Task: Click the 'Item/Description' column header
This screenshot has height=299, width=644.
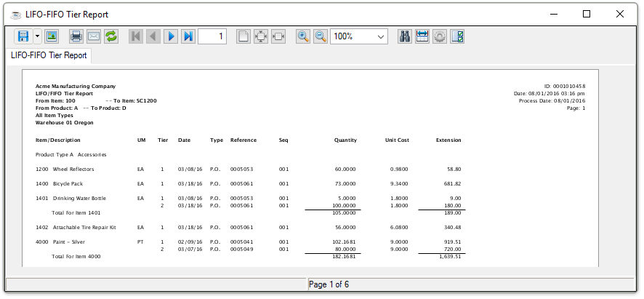Action: tap(58, 140)
